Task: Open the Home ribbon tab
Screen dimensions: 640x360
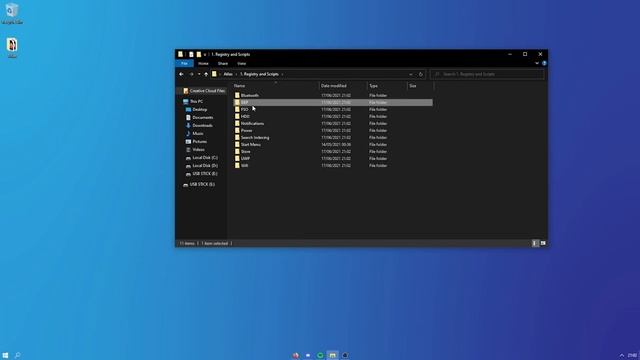Action: 203,64
